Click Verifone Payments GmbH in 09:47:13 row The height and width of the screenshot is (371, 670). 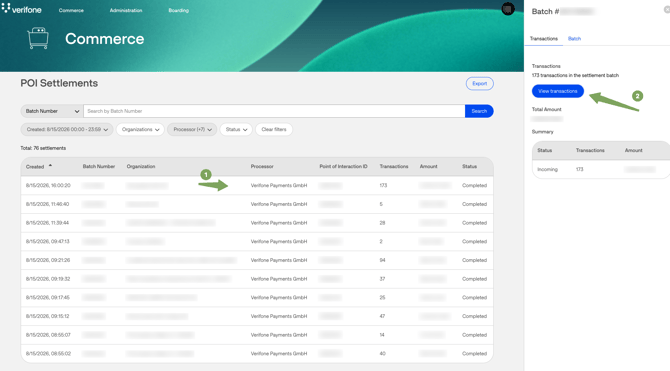[279, 241]
